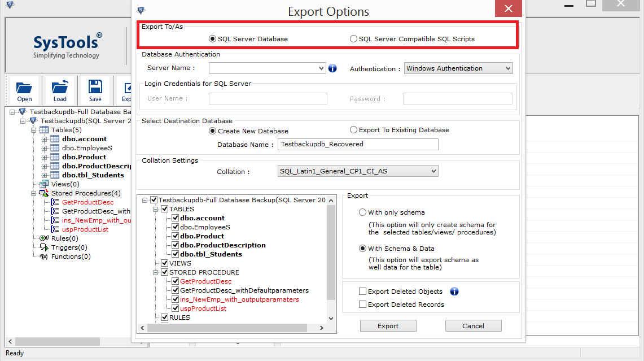Close the Export Options dialog
This screenshot has height=361, width=644.
509,8
